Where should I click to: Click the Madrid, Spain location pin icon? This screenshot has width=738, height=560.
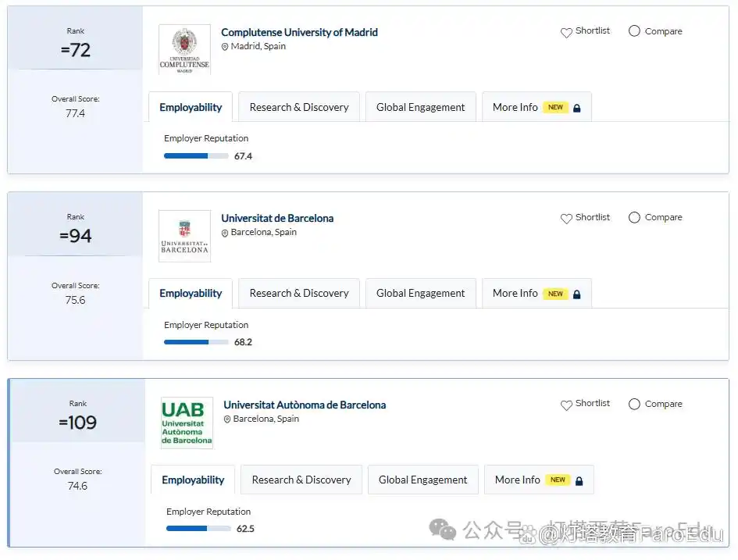coord(225,47)
